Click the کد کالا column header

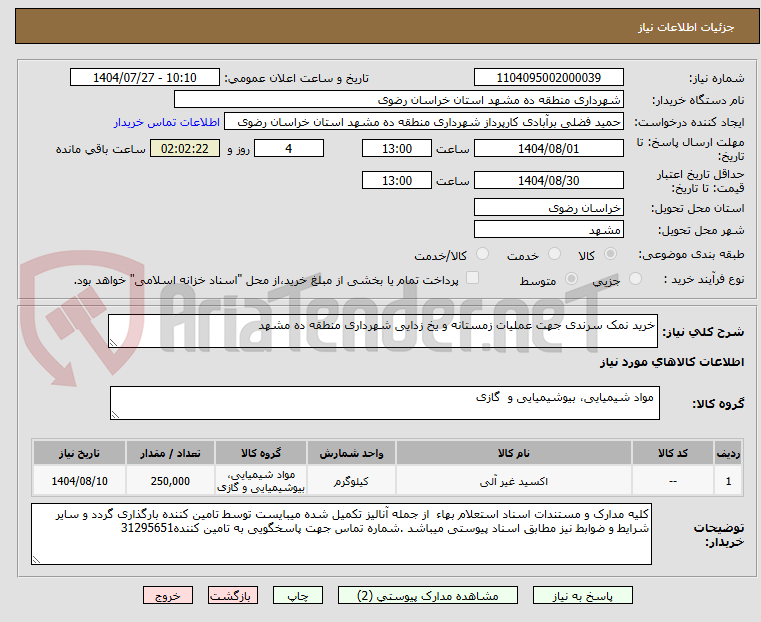coord(673,453)
